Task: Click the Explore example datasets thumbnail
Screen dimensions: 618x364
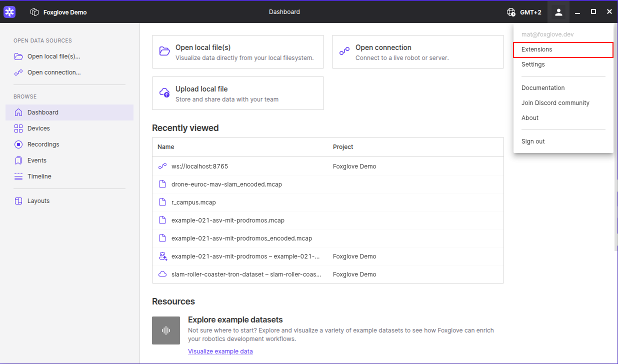Action: (x=166, y=330)
